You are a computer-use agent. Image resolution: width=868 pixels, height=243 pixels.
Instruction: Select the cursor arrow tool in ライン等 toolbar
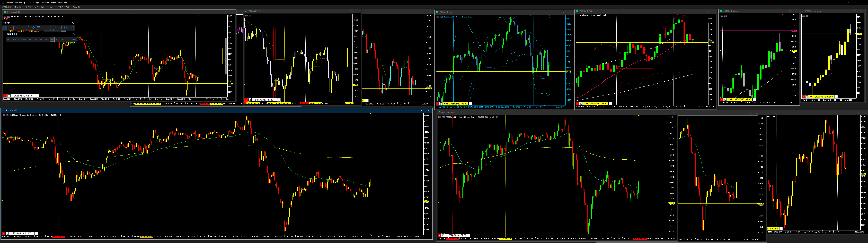[x=5, y=28]
